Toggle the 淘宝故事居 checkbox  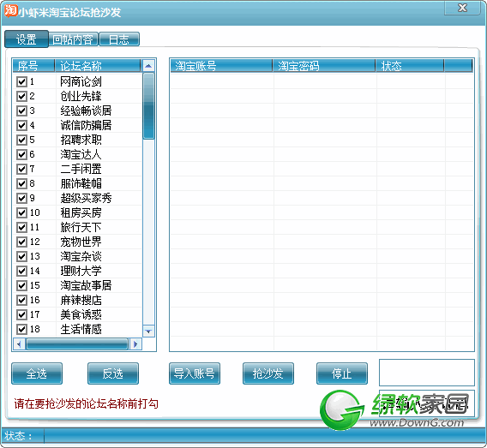[x=21, y=286]
